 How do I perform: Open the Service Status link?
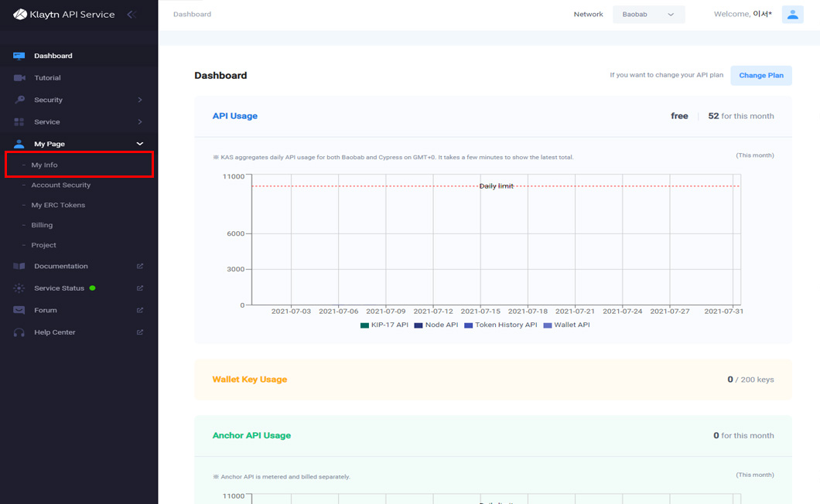(x=59, y=288)
